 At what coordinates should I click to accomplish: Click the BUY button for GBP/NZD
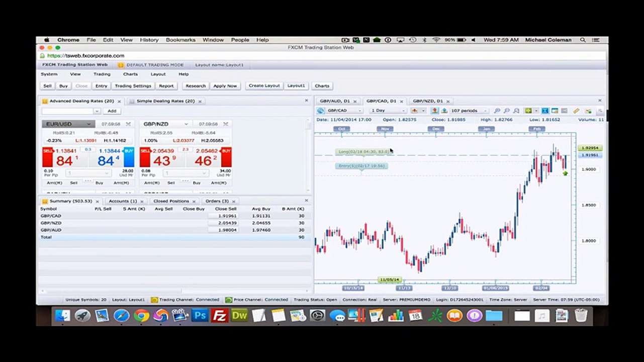226,157
